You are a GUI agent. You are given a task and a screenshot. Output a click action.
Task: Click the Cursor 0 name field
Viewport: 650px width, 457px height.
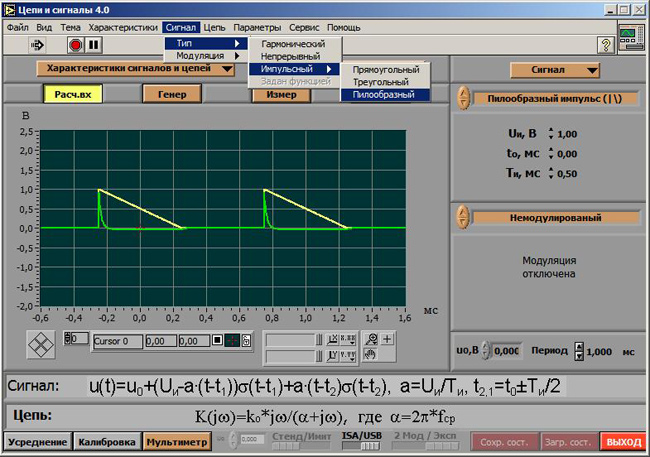click(118, 341)
